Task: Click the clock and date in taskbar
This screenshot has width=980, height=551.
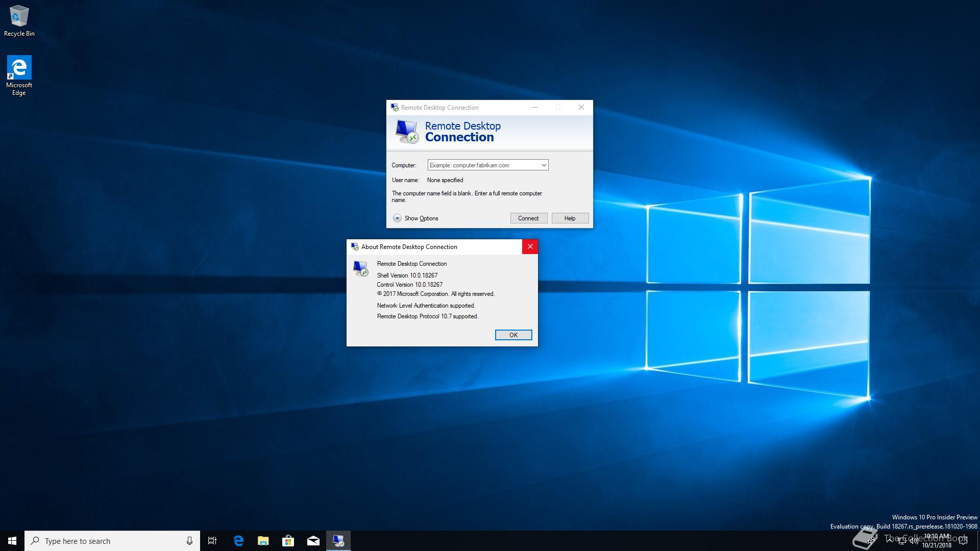Action: coord(936,541)
